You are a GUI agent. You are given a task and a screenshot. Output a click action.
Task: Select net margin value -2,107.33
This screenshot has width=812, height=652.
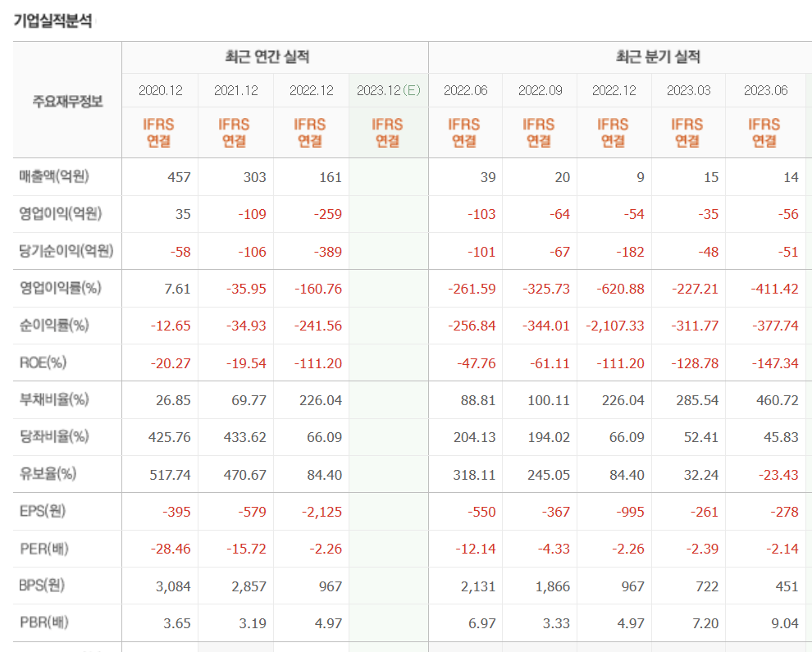pos(615,326)
